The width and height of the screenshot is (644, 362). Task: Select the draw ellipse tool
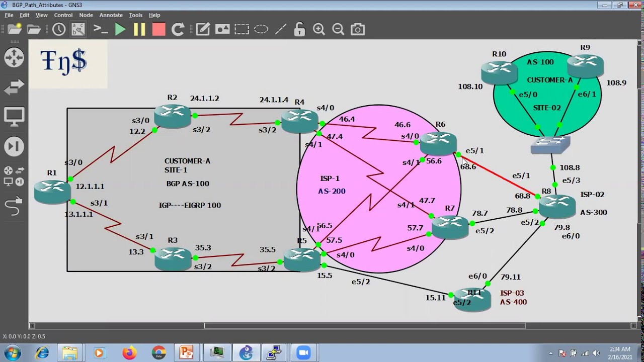(x=261, y=29)
